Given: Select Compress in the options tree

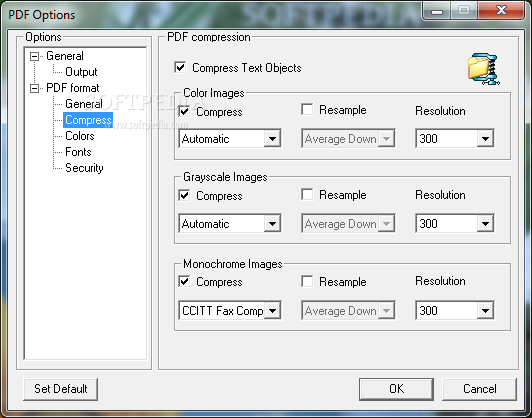Looking at the screenshot, I should (x=88, y=120).
